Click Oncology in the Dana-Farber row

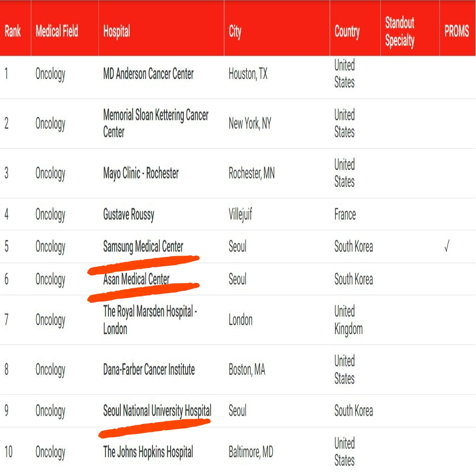pos(50,370)
